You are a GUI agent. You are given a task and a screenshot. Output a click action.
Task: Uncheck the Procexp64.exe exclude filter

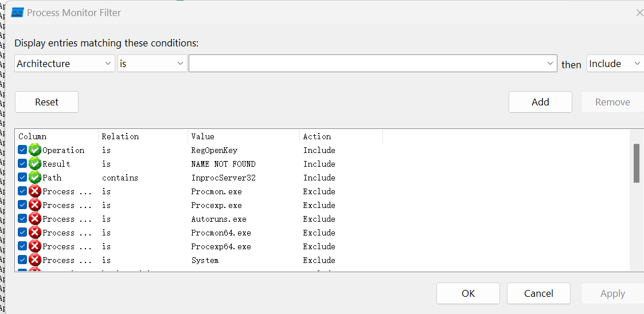click(x=22, y=246)
